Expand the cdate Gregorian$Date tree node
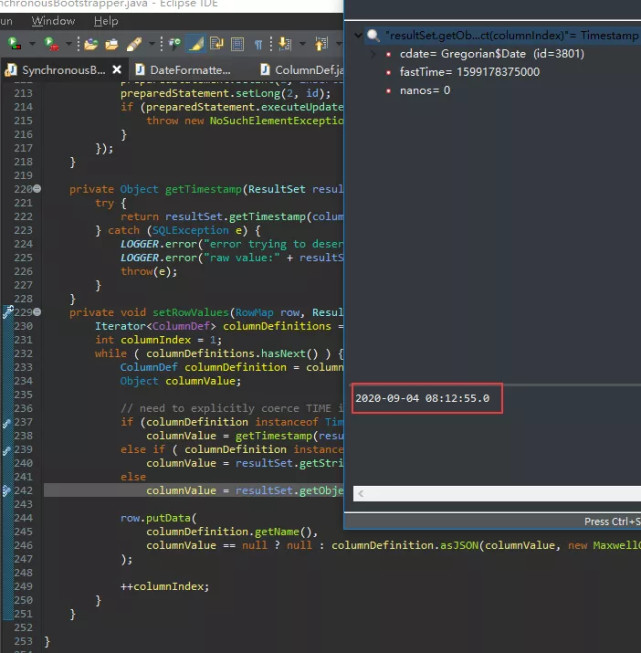 click(x=374, y=53)
